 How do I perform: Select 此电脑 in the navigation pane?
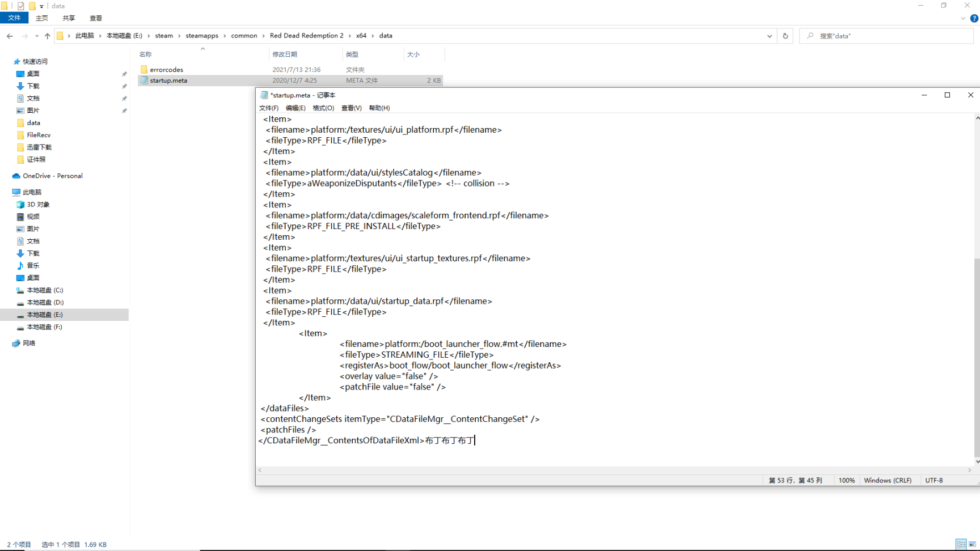32,192
